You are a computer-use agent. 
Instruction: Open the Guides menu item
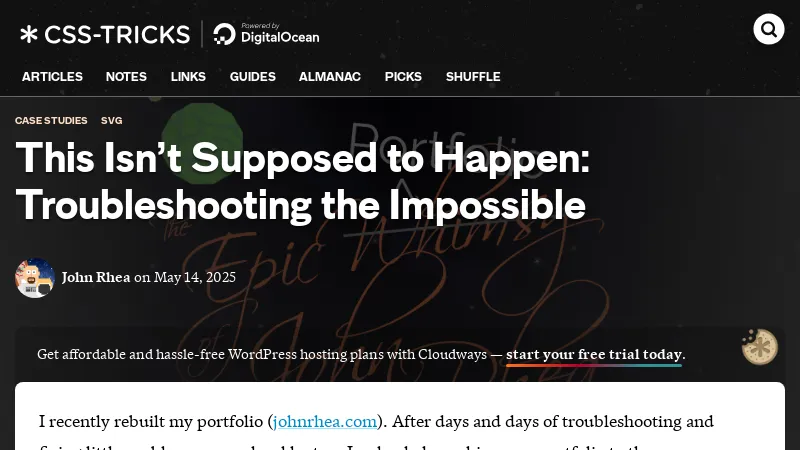[253, 77]
